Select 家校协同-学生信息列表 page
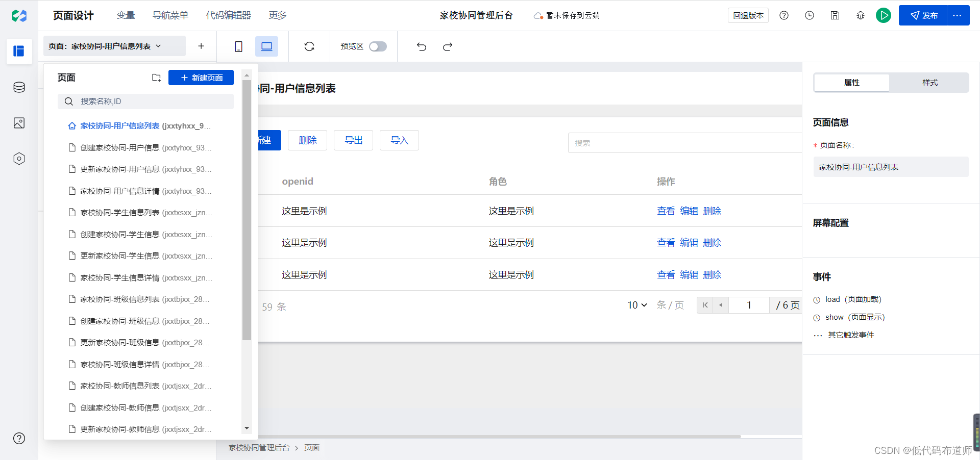 (139, 213)
